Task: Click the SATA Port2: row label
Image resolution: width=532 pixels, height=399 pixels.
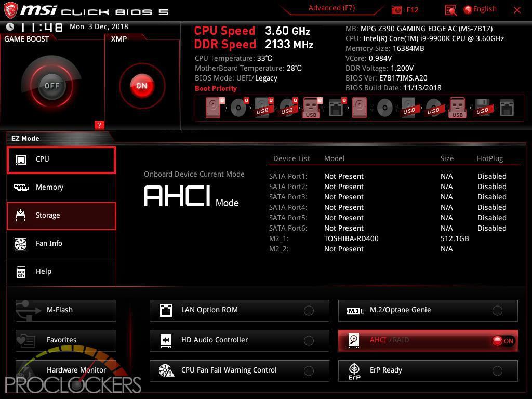Action: coord(288,187)
